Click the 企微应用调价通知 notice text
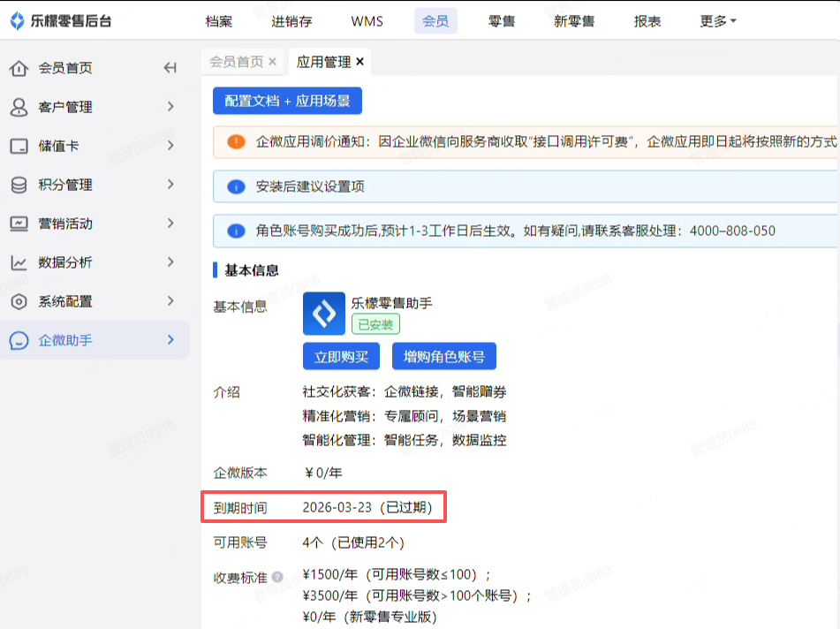The height and width of the screenshot is (629, 840). coord(547,142)
